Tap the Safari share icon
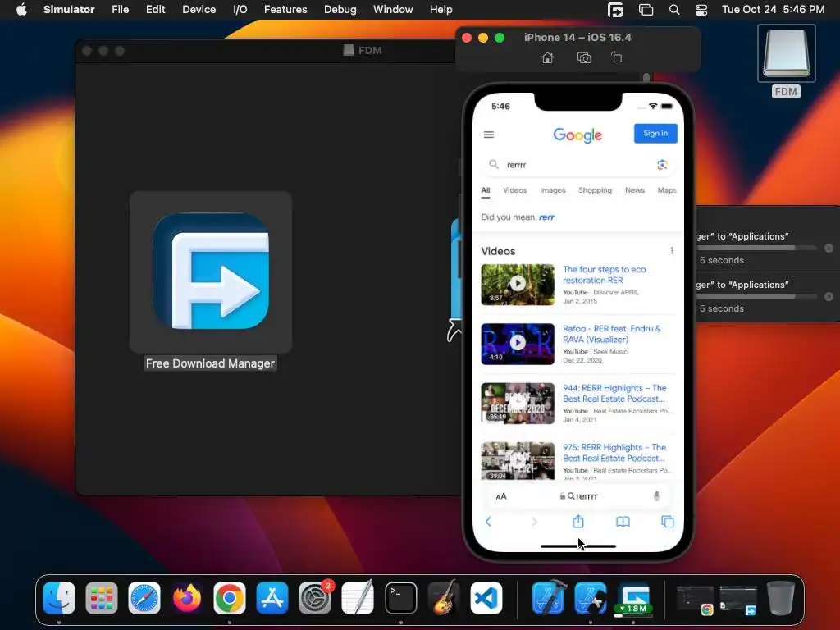840x630 pixels. pos(578,521)
